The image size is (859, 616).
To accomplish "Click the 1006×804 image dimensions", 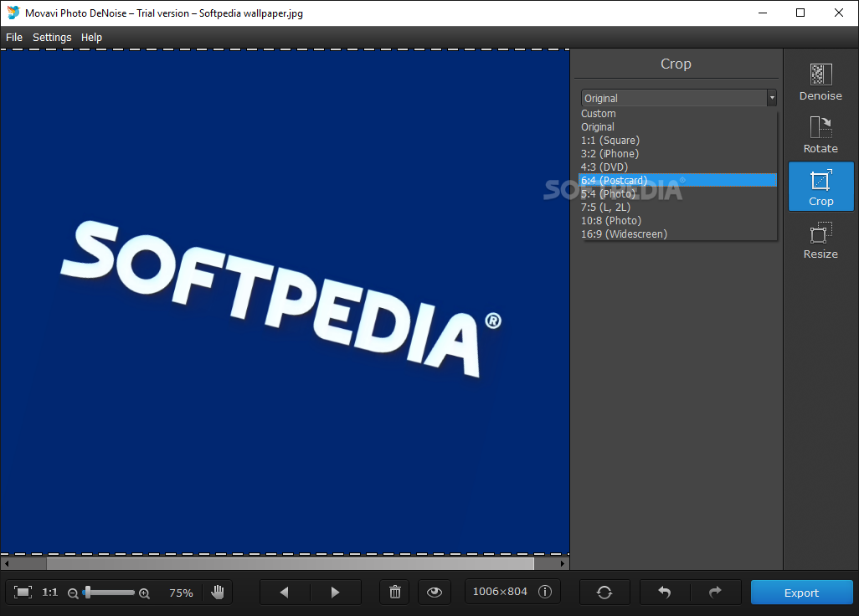I will [500, 592].
